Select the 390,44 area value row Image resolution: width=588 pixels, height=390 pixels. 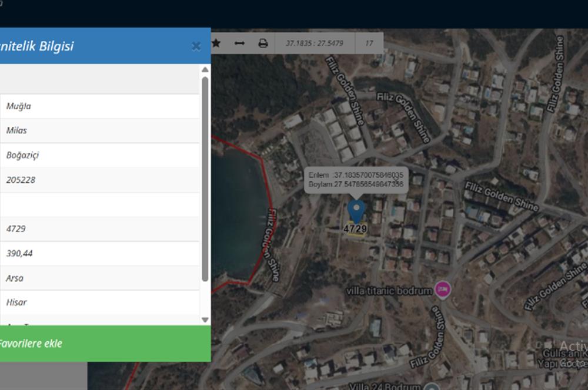pyautogui.click(x=99, y=254)
